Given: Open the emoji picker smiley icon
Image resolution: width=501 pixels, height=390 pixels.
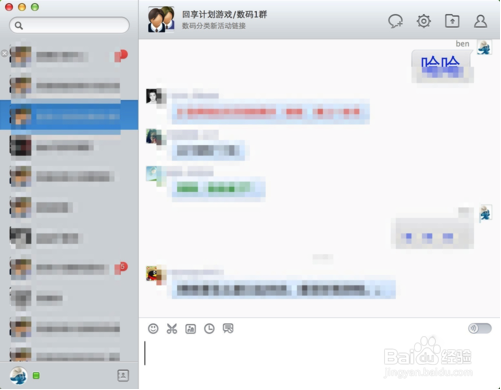Looking at the screenshot, I should 153,329.
